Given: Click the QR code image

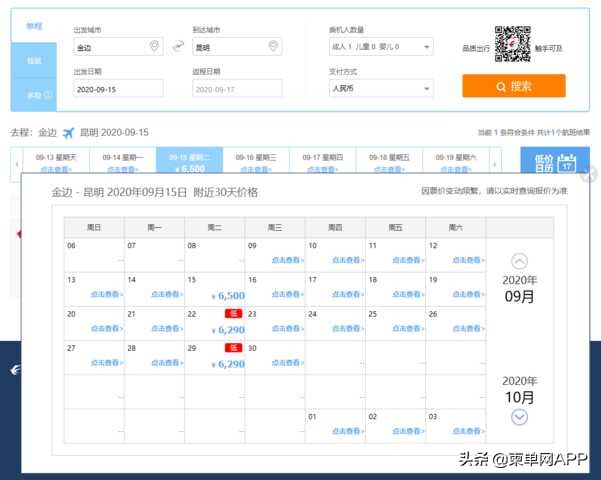Looking at the screenshot, I should (x=512, y=44).
